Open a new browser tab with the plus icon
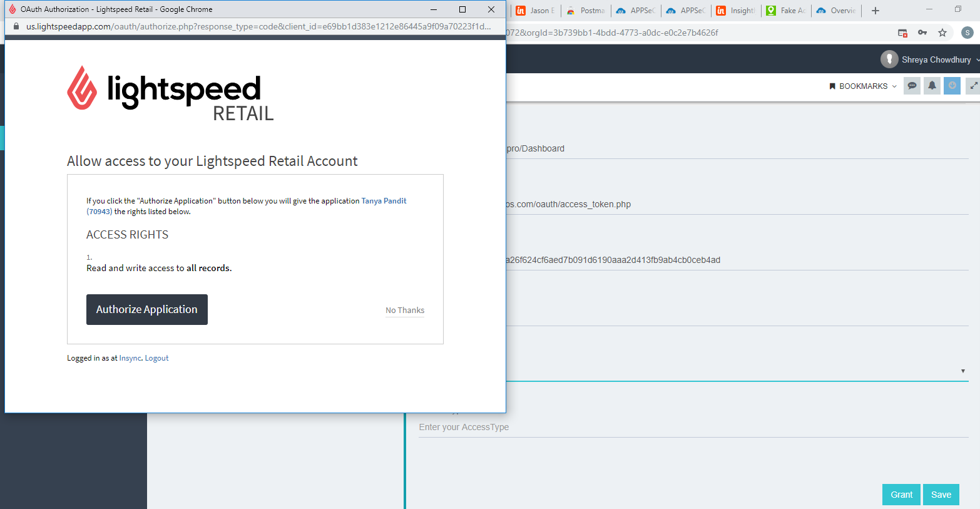The height and width of the screenshot is (509, 980). click(875, 11)
